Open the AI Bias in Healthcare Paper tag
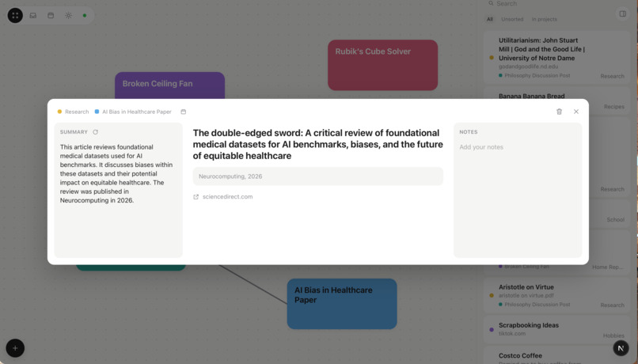638x364 pixels. tap(133, 112)
